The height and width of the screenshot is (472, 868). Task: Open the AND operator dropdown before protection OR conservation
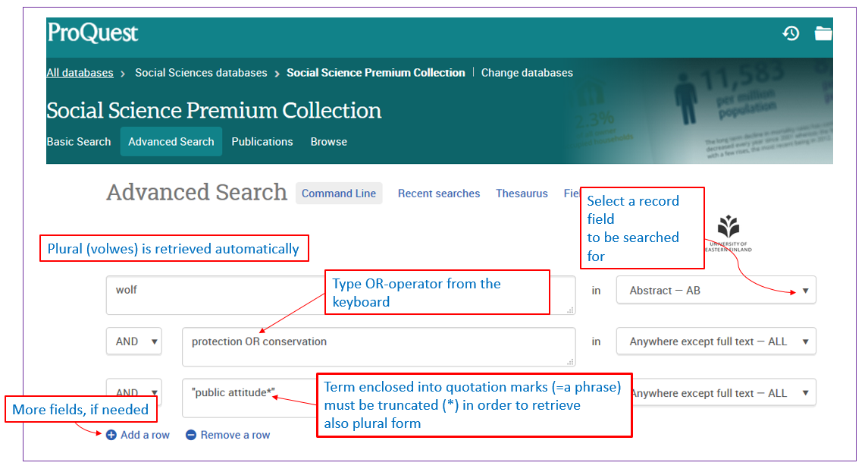(134, 341)
